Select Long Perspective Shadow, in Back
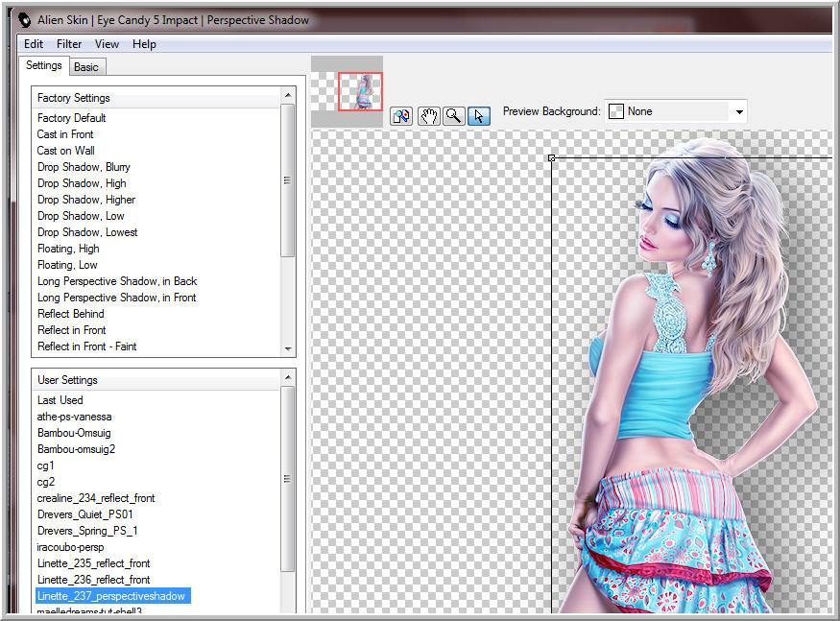The image size is (840, 621). click(117, 281)
